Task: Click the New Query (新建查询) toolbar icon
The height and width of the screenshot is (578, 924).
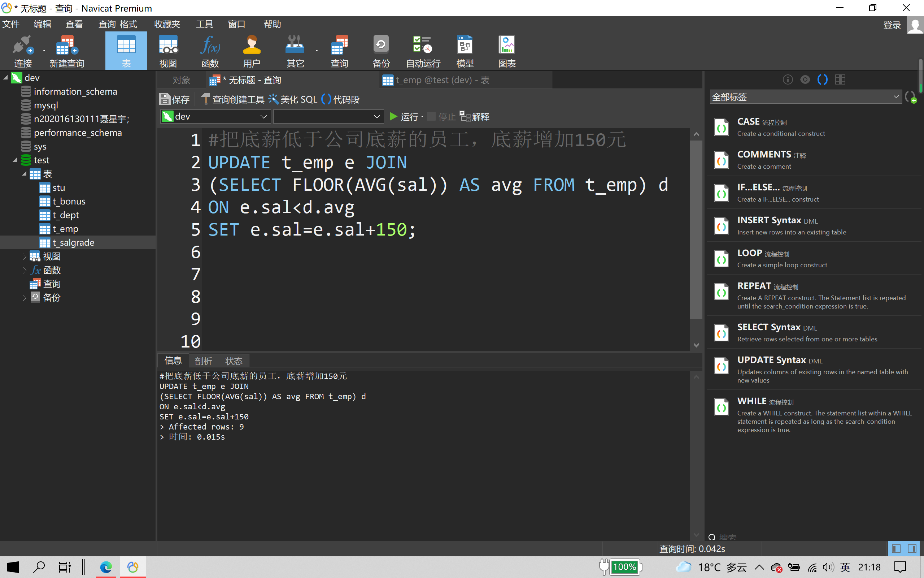Action: tap(67, 51)
